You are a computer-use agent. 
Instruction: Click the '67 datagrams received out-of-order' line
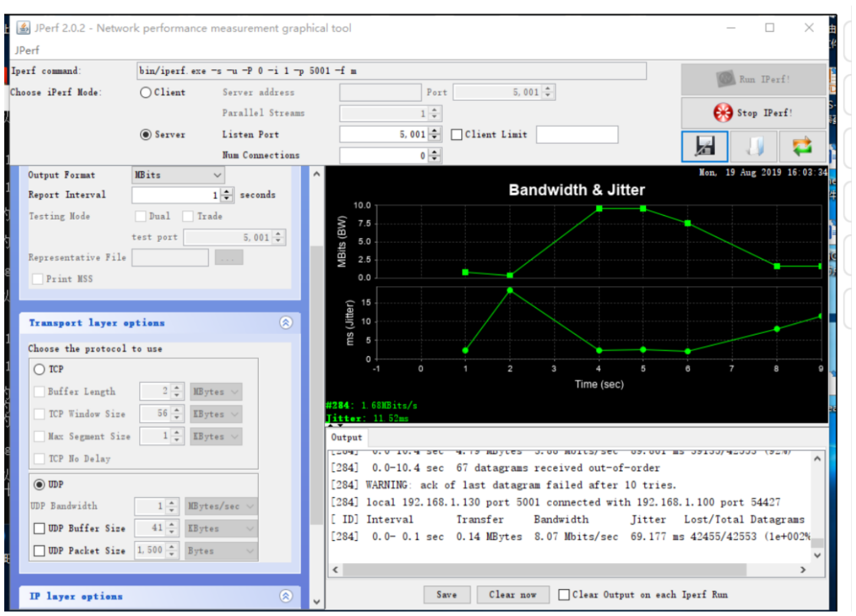[x=495, y=468]
